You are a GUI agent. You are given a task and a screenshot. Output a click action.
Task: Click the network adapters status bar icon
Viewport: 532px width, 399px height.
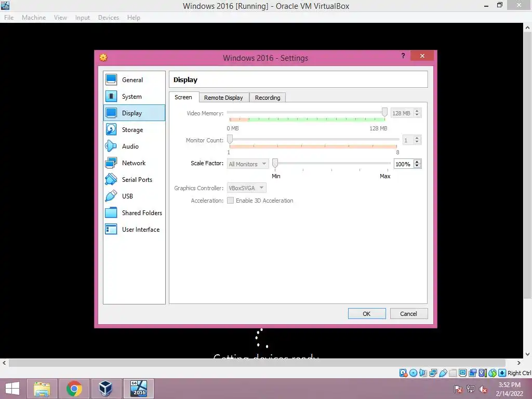[433, 373]
